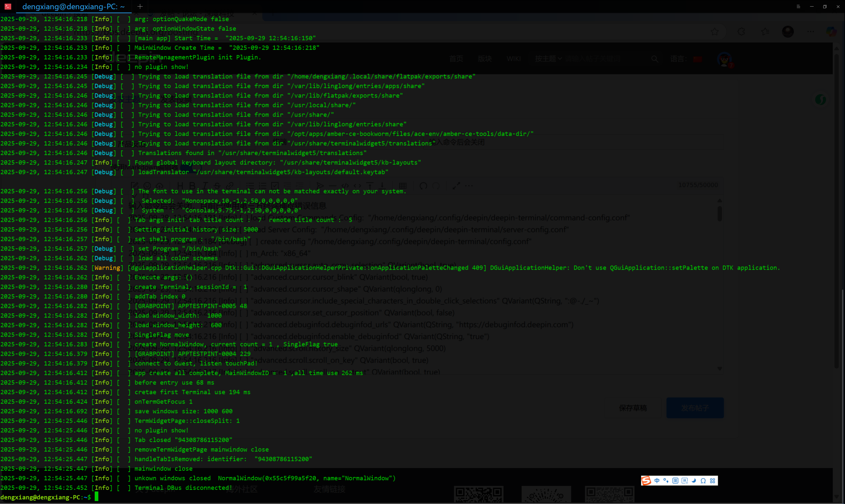The height and width of the screenshot is (504, 845).
Task: Toggle simplified/traditional 简 on IME bar
Action: [x=676, y=481]
